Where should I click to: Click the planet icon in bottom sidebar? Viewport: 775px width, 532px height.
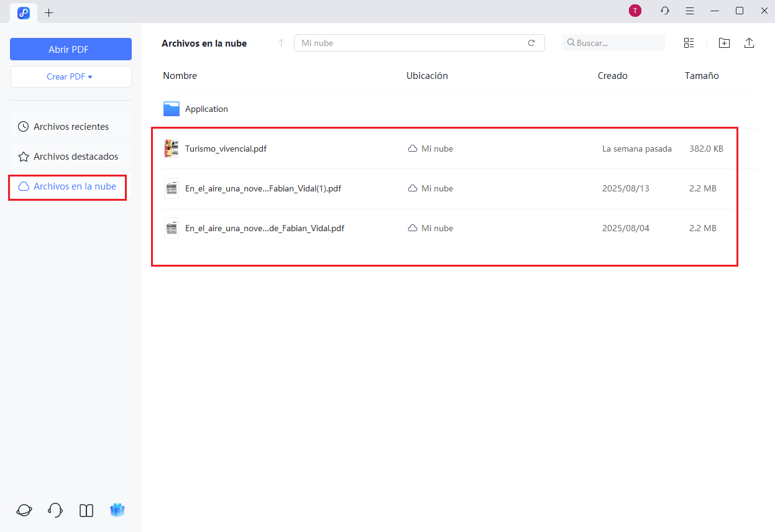coord(24,510)
